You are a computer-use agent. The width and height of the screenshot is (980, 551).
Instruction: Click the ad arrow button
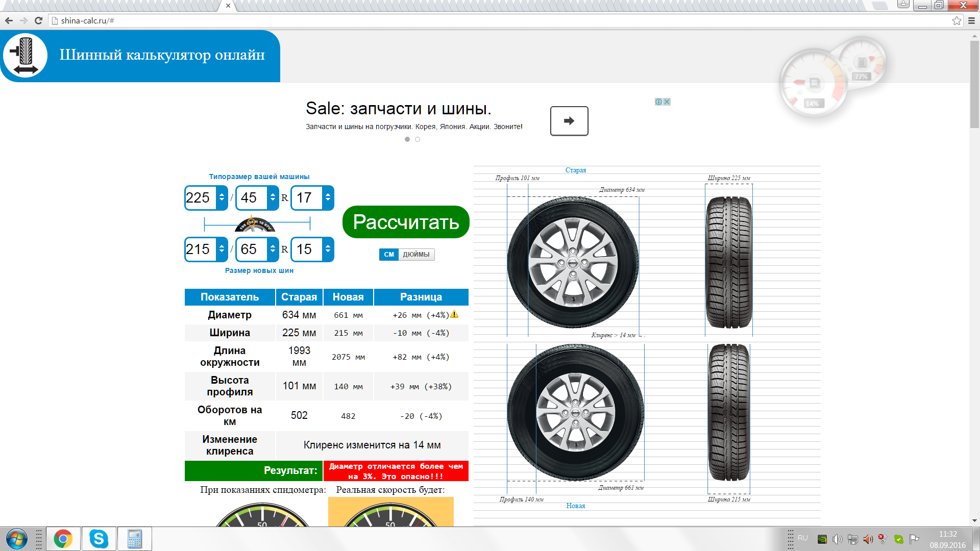[x=569, y=121]
